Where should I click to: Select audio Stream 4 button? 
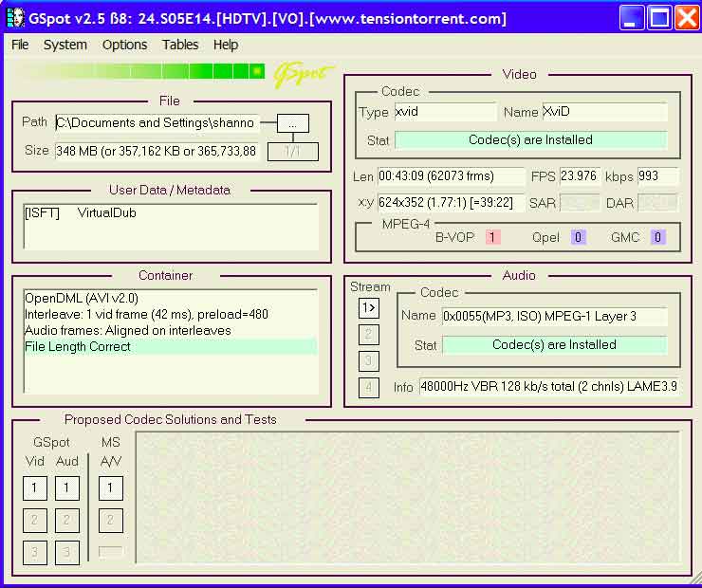click(x=369, y=388)
